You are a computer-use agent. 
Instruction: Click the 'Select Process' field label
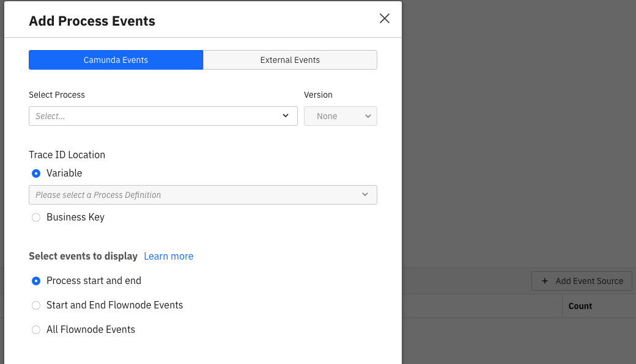point(57,95)
